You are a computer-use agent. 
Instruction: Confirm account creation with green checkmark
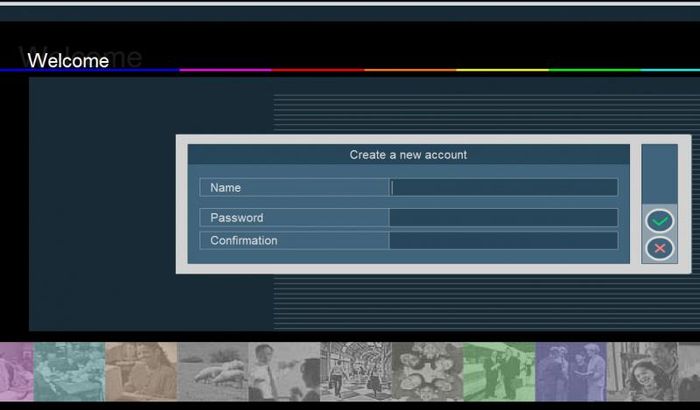pos(659,221)
